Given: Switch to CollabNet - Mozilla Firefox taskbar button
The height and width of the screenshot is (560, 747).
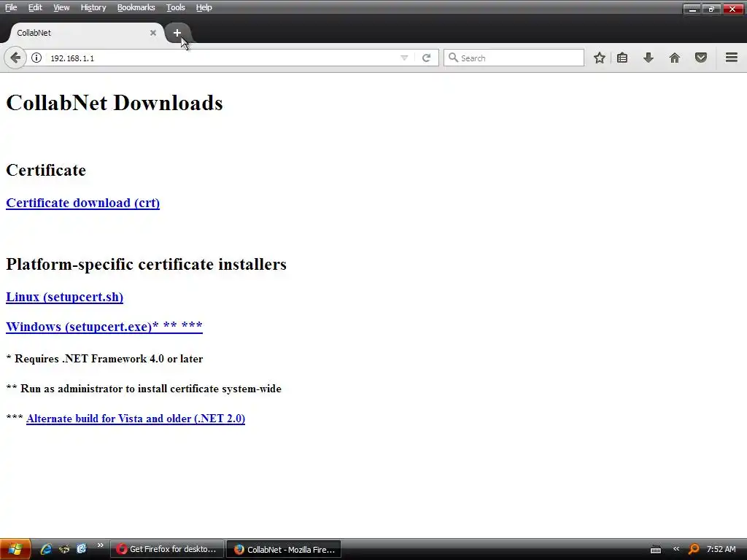Looking at the screenshot, I should 284,549.
